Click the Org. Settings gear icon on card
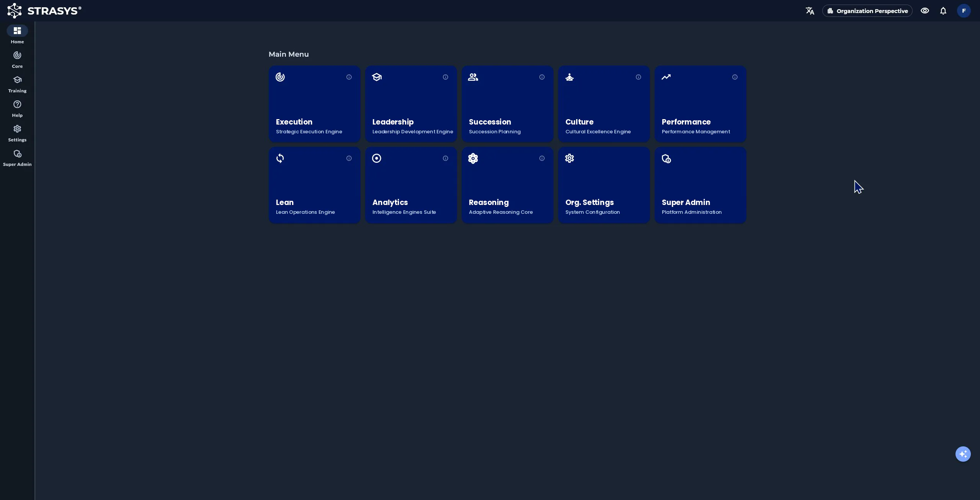Viewport: 980px width, 500px height. pos(570,158)
